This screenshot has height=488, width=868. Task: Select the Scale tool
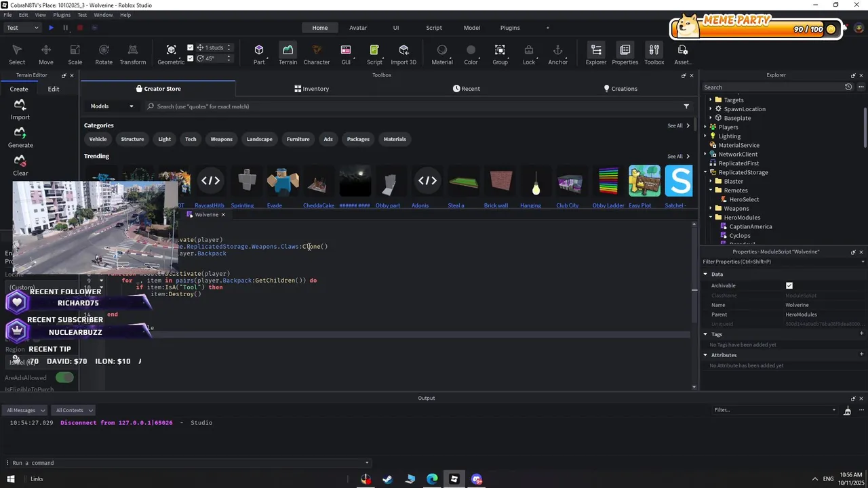pyautogui.click(x=75, y=54)
